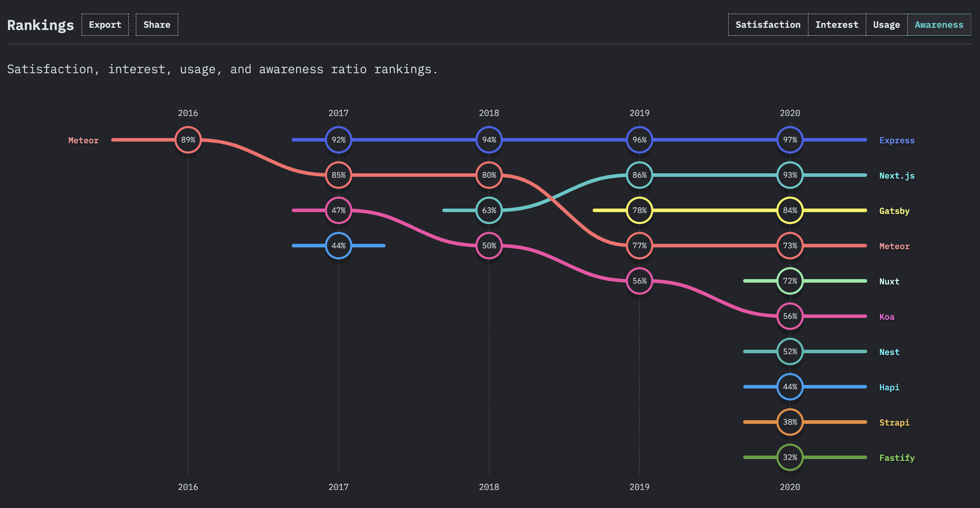Select Fastify 32% node
Image resolution: width=980 pixels, height=508 pixels.
pos(790,457)
